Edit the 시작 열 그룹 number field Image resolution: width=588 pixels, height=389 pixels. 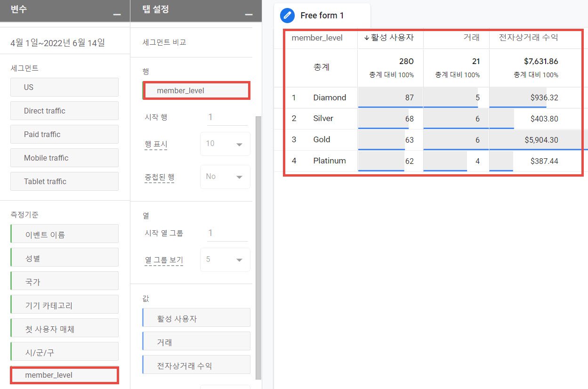click(x=227, y=233)
